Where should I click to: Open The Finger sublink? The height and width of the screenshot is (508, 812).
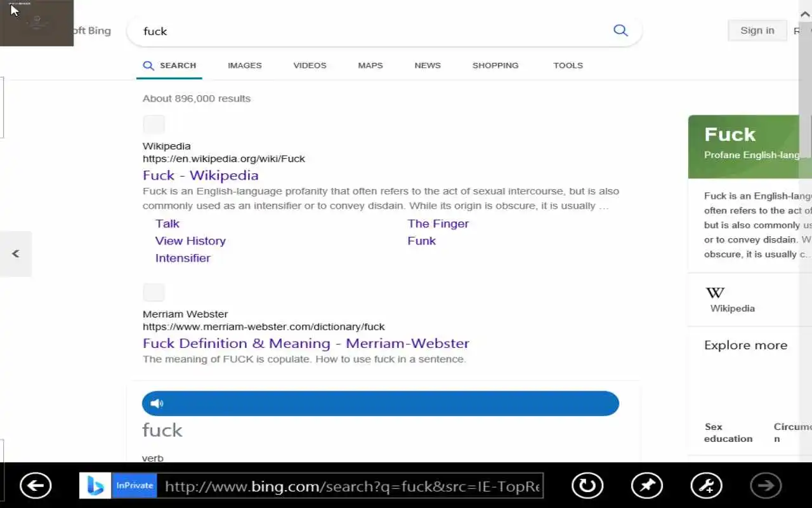(x=438, y=224)
